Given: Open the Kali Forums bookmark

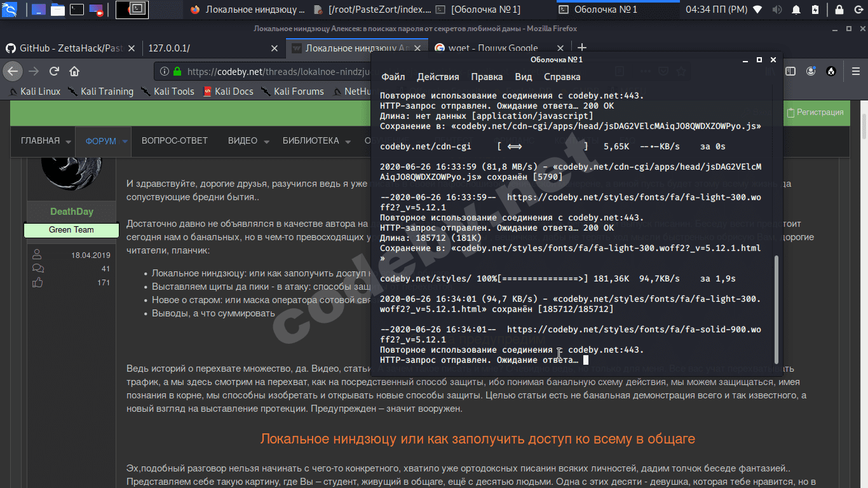Looking at the screenshot, I should (x=292, y=91).
